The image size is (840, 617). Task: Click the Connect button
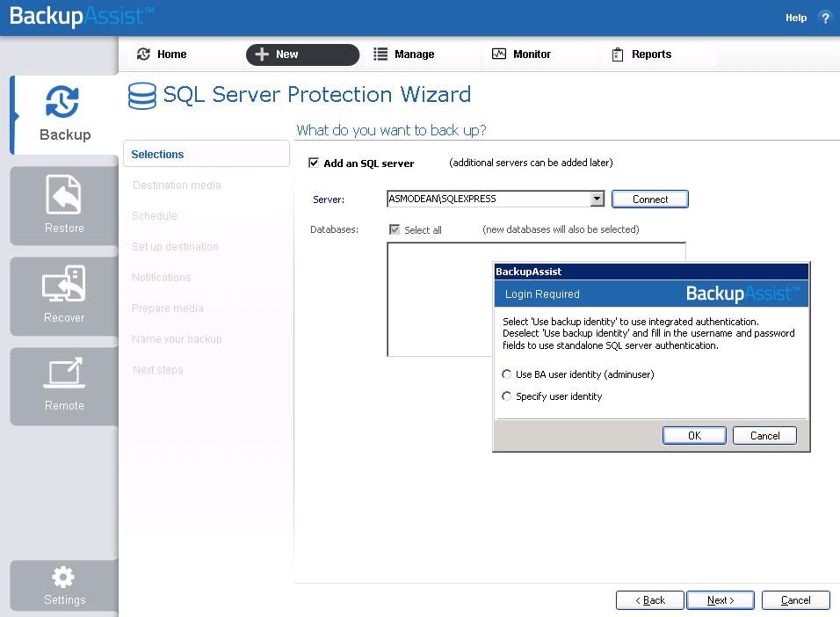point(650,199)
